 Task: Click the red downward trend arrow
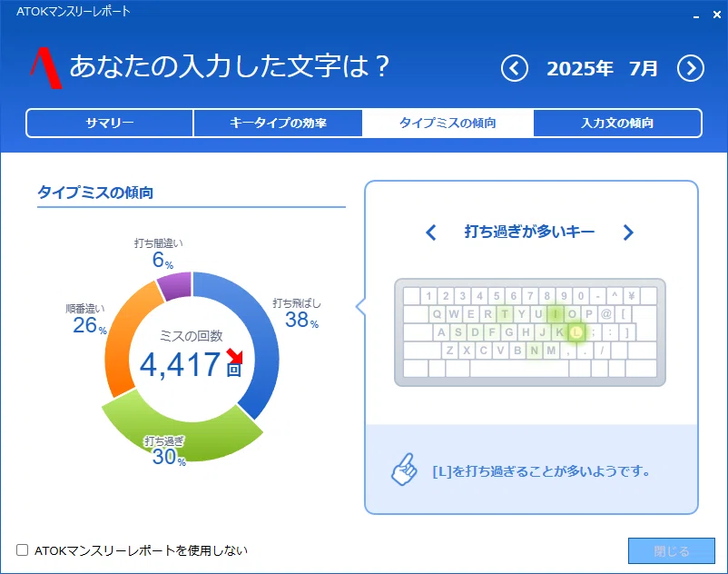pos(235,356)
